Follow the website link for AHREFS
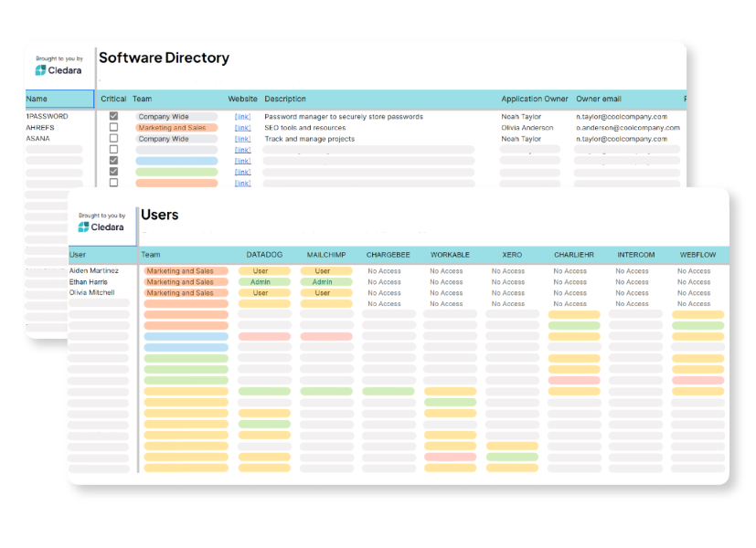756x548 pixels. click(242, 128)
